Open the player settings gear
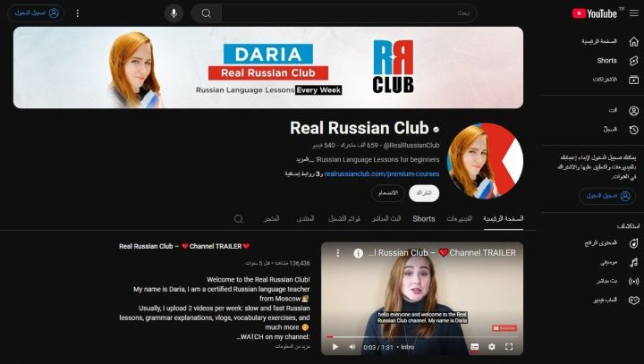Image resolution: width=644 pixels, height=364 pixels. coord(492,347)
